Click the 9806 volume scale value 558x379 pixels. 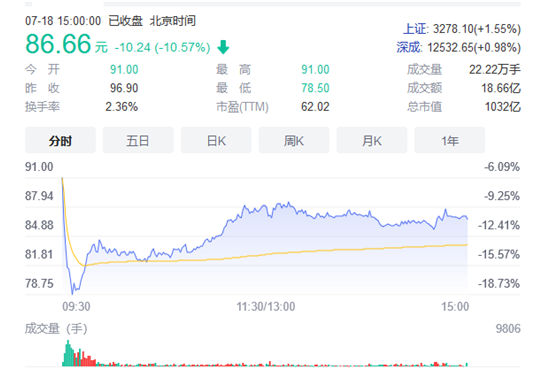pyautogui.click(x=508, y=328)
